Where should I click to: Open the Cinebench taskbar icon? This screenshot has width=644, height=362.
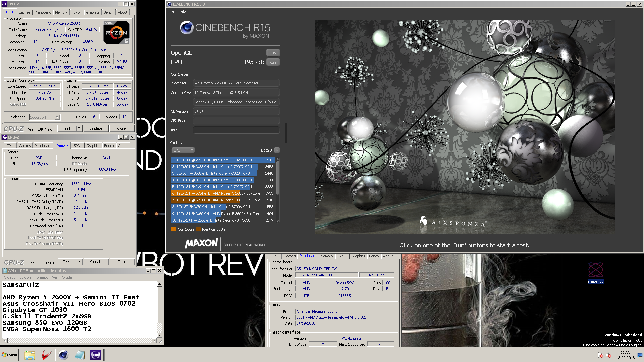pyautogui.click(x=63, y=355)
